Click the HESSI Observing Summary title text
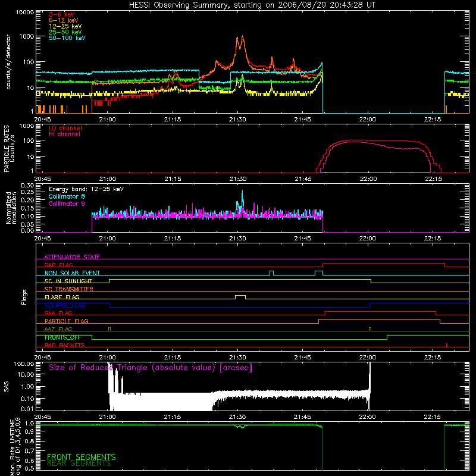The image size is (476, 476). tap(252, 5)
